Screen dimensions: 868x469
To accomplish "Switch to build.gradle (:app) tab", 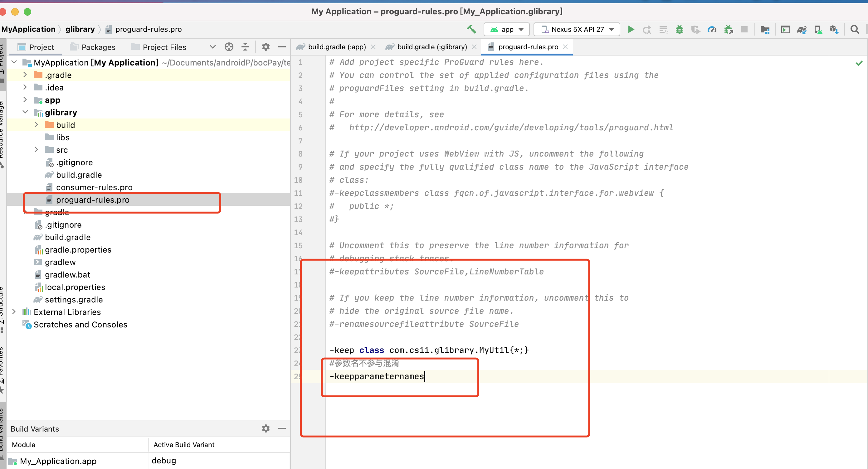I will 336,47.
